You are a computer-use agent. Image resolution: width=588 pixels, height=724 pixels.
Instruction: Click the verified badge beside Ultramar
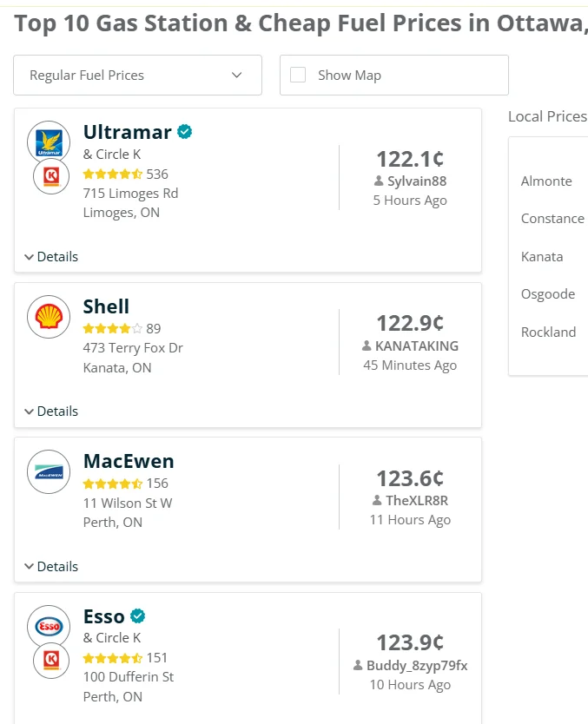coord(185,132)
